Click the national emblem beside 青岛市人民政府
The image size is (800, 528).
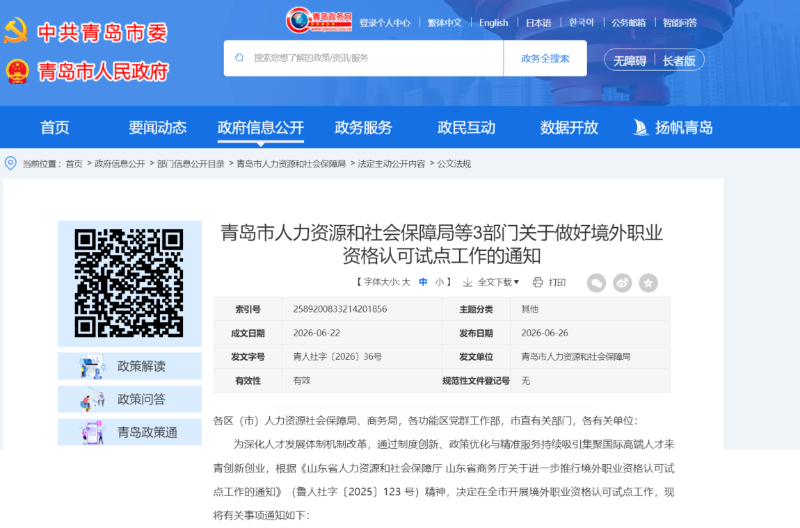(x=17, y=71)
